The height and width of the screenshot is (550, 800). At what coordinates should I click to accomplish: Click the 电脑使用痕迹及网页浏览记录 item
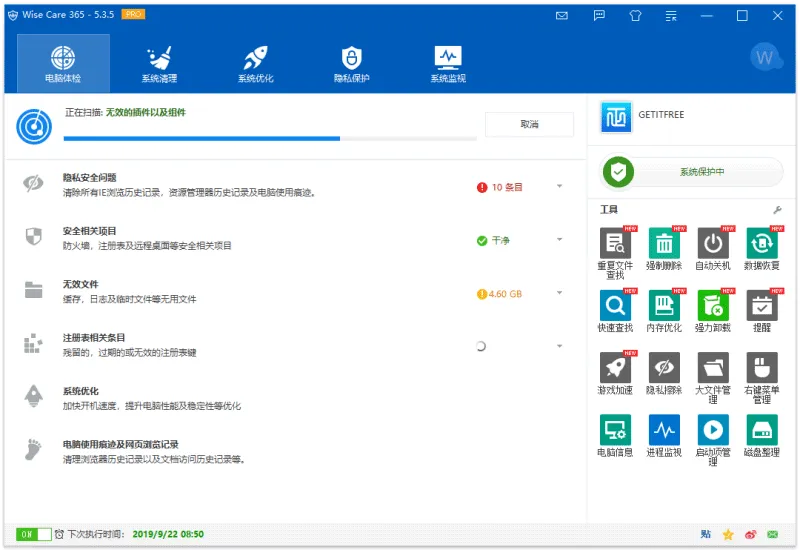pyautogui.click(x=121, y=444)
